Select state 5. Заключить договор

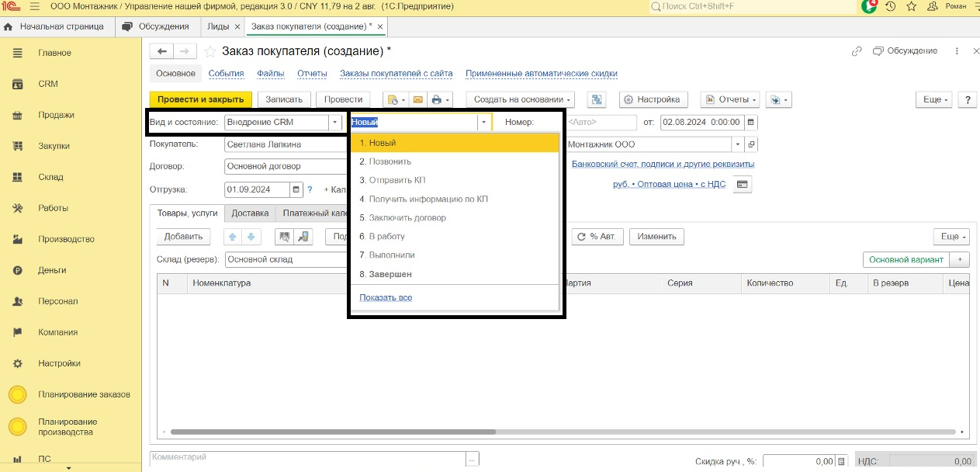[x=455, y=217]
